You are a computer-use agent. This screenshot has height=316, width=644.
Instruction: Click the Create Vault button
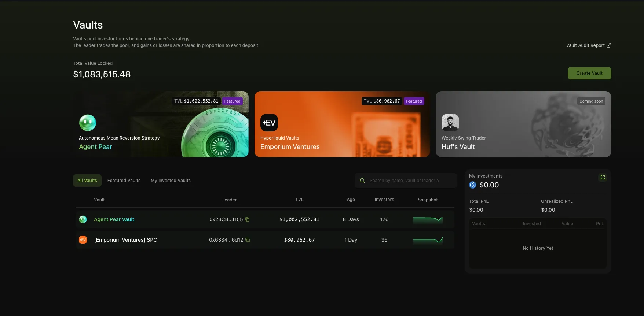[589, 73]
